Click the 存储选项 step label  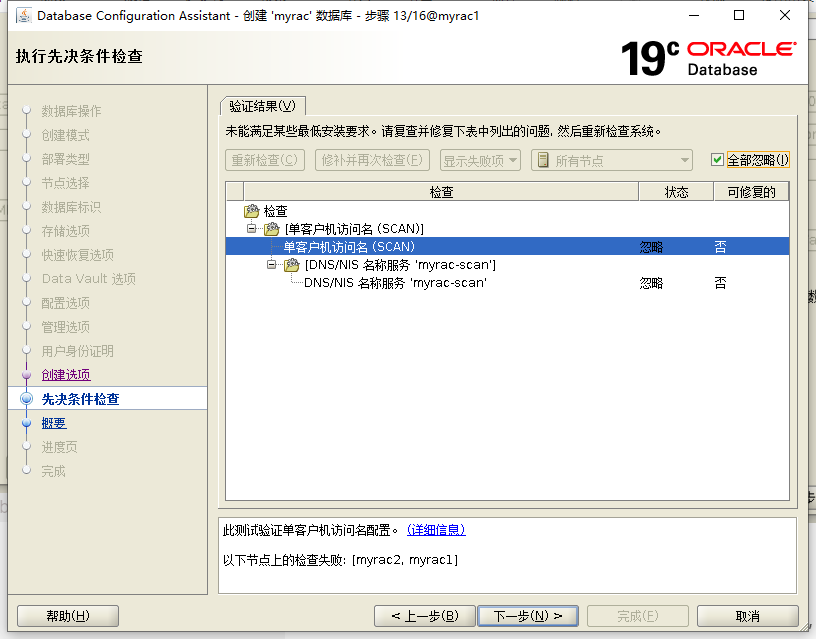pos(66,231)
